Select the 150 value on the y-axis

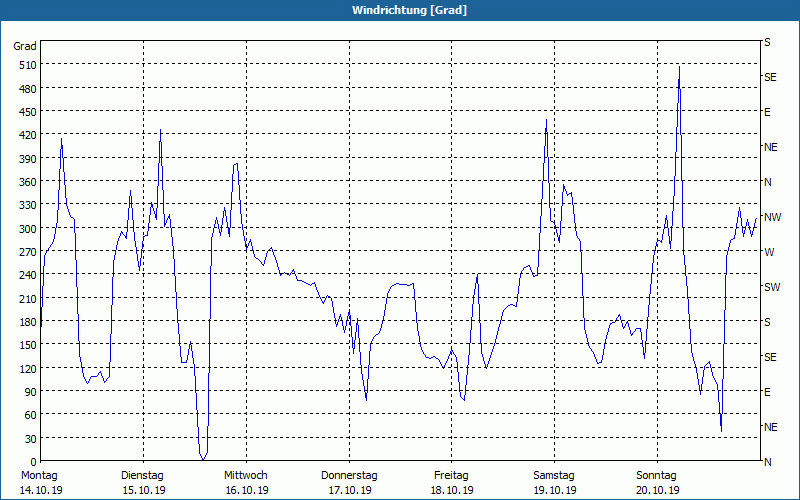[28, 345]
